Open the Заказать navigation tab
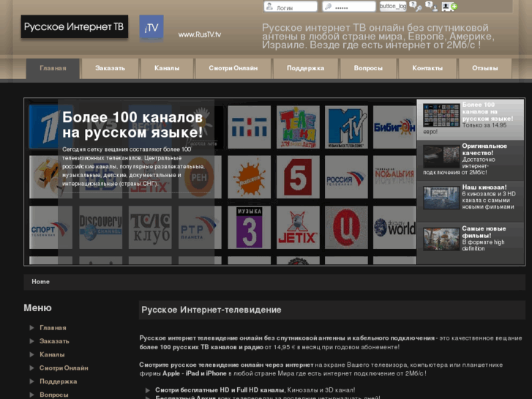This screenshot has width=532, height=399. (110, 68)
